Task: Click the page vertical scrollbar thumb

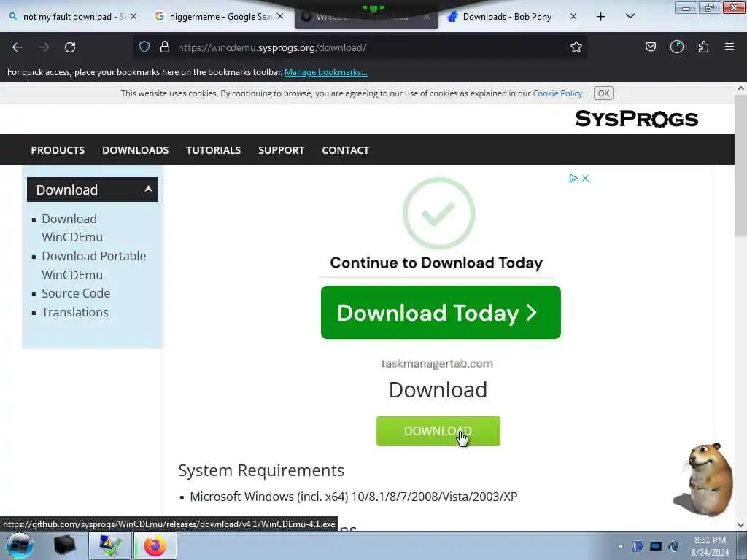Action: click(740, 166)
